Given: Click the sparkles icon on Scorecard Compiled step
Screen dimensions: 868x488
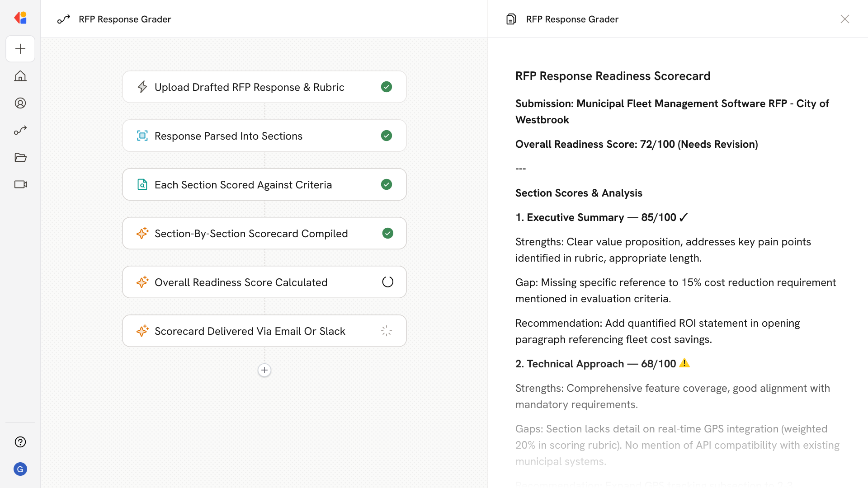Looking at the screenshot, I should [x=142, y=233].
